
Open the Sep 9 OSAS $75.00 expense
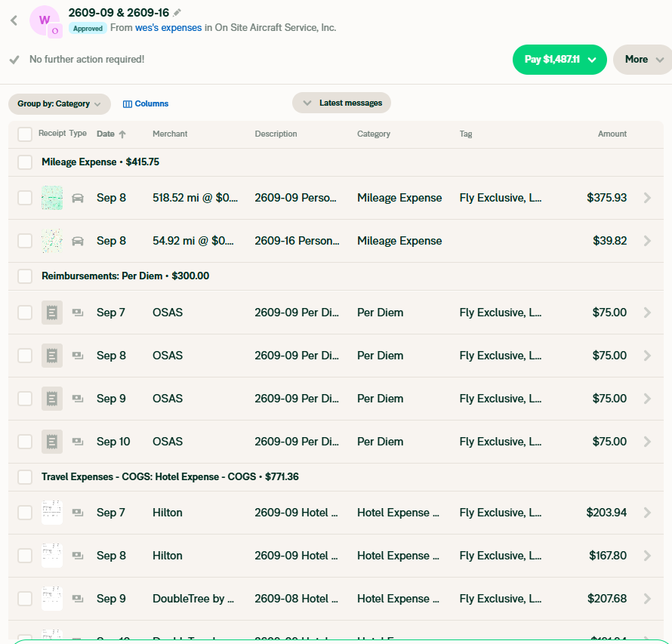(336, 399)
